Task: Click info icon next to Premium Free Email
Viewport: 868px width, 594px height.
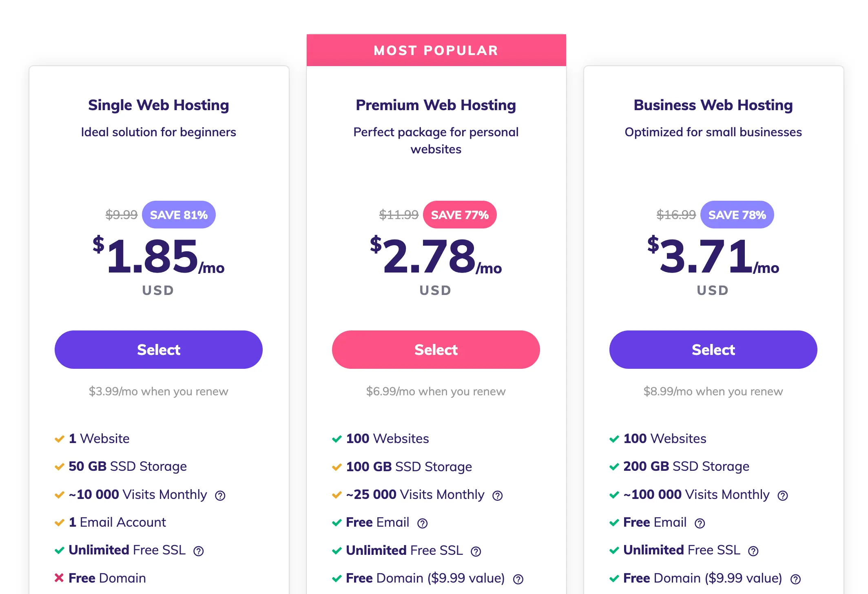Action: pos(423,523)
